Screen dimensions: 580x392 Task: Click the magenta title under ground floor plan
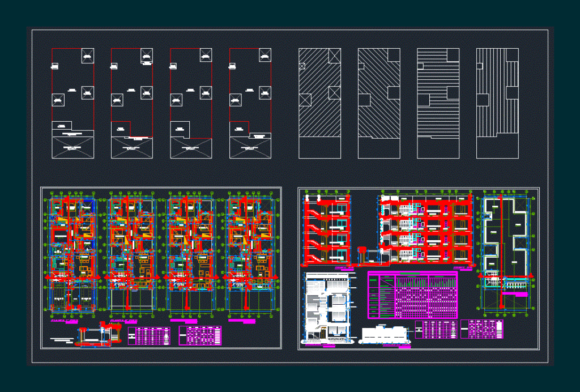pos(65,321)
